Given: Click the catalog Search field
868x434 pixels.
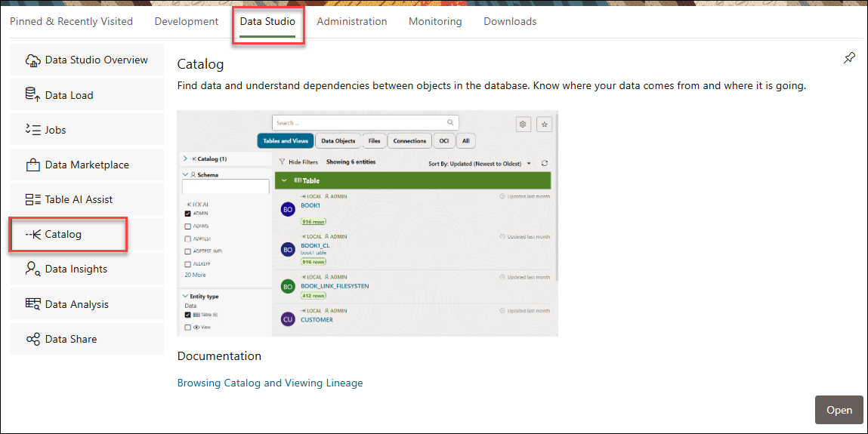Looking at the screenshot, I should [359, 123].
